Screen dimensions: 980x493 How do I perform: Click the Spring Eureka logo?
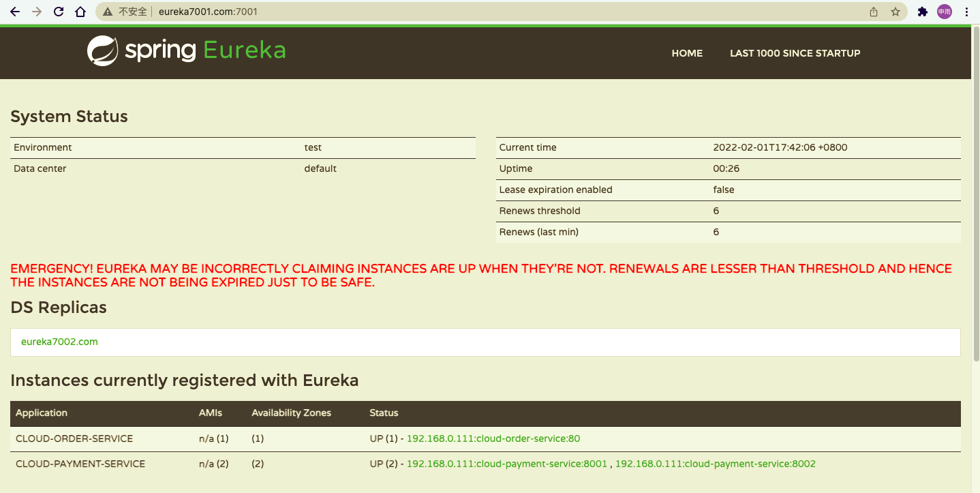click(x=186, y=51)
